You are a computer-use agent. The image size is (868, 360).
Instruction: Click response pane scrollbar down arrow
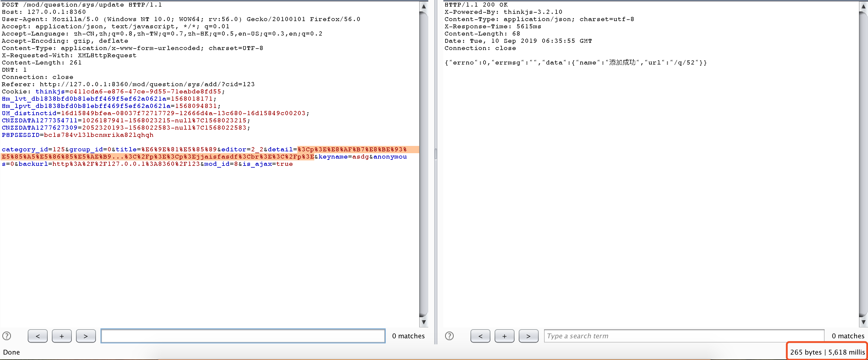pyautogui.click(x=863, y=322)
